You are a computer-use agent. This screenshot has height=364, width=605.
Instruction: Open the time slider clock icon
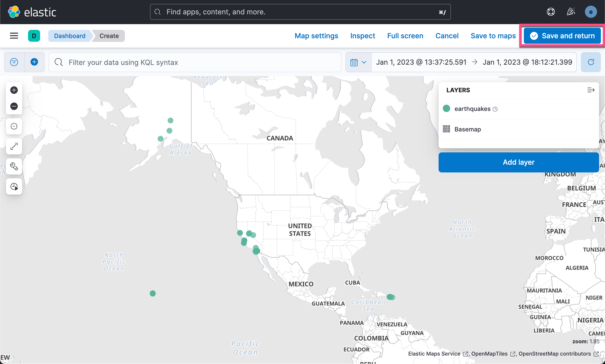[x=14, y=186]
